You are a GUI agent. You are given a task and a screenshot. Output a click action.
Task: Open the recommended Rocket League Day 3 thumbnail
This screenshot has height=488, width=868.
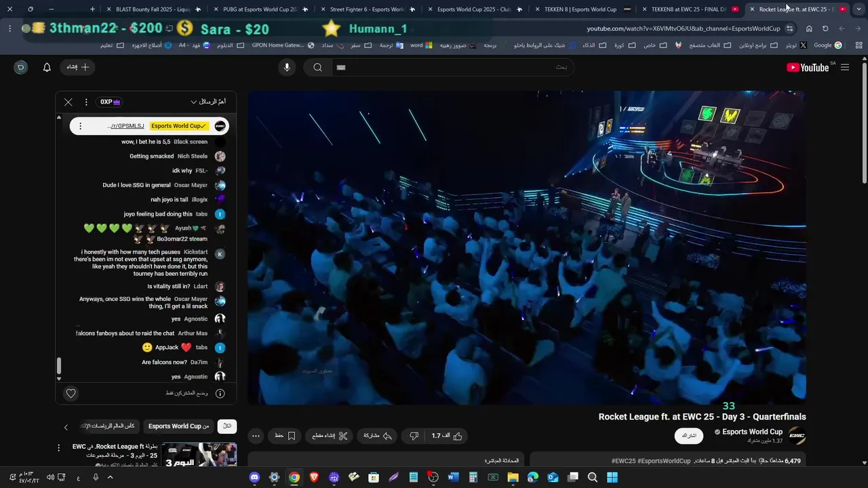pyautogui.click(x=199, y=455)
